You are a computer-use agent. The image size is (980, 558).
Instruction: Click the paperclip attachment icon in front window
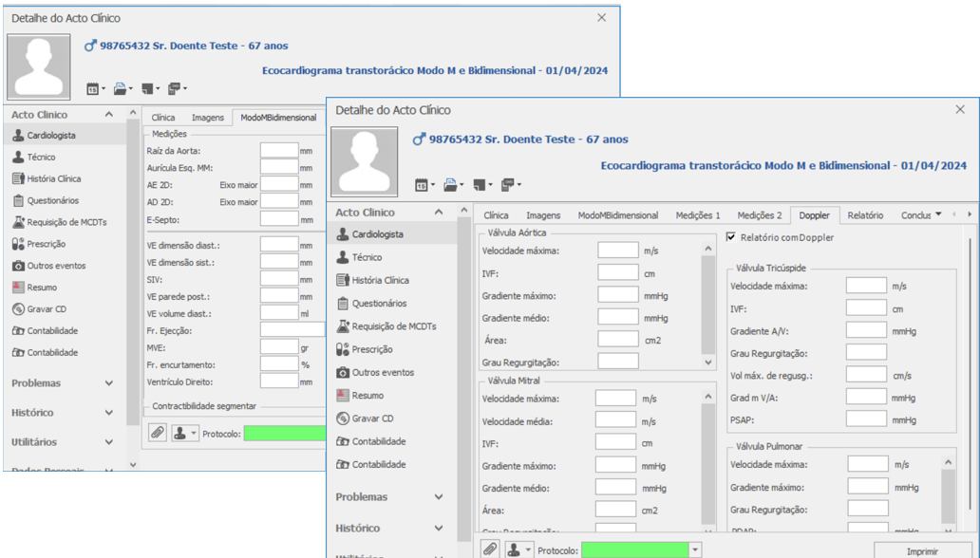point(490,549)
